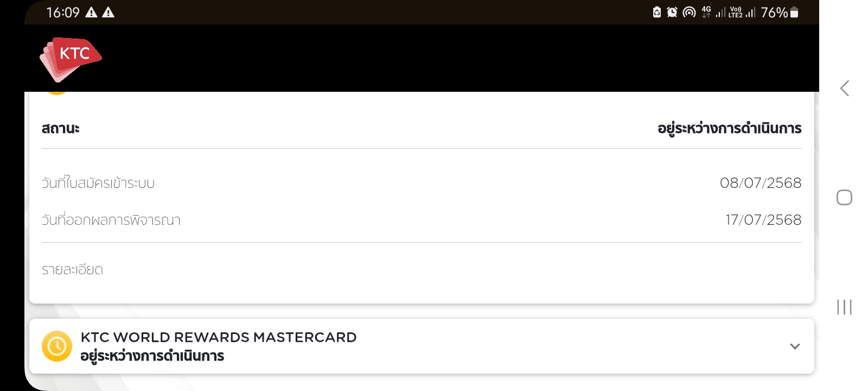Tap the first warning triangle notification icon
868x391 pixels.
91,12
